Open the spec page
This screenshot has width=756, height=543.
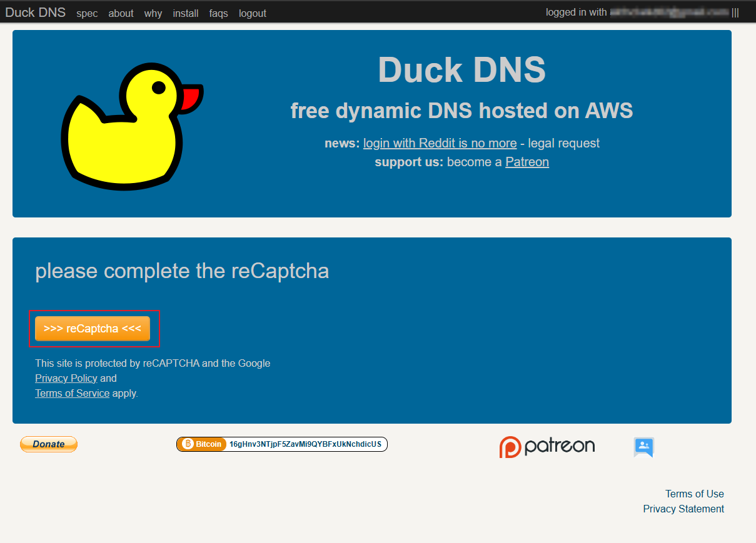pos(87,13)
